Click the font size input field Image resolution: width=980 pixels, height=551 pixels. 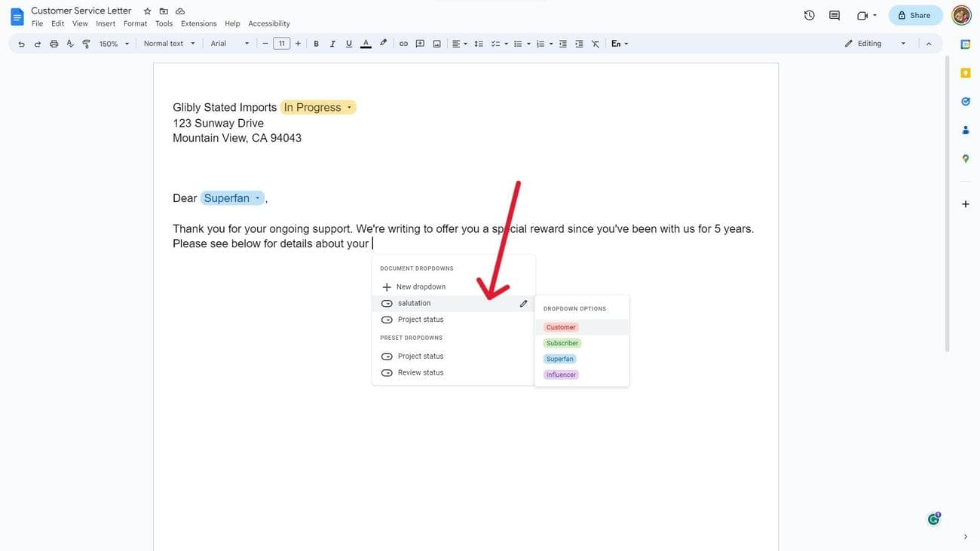click(x=281, y=44)
